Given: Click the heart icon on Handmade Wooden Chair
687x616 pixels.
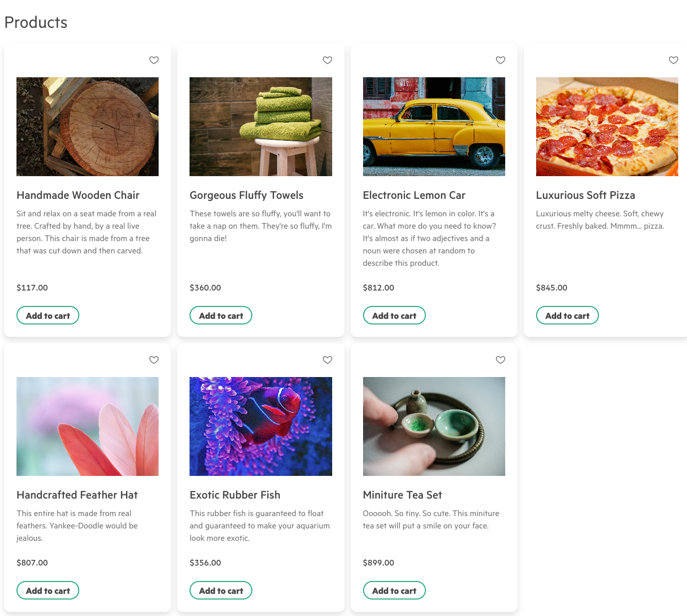Looking at the screenshot, I should (x=154, y=60).
